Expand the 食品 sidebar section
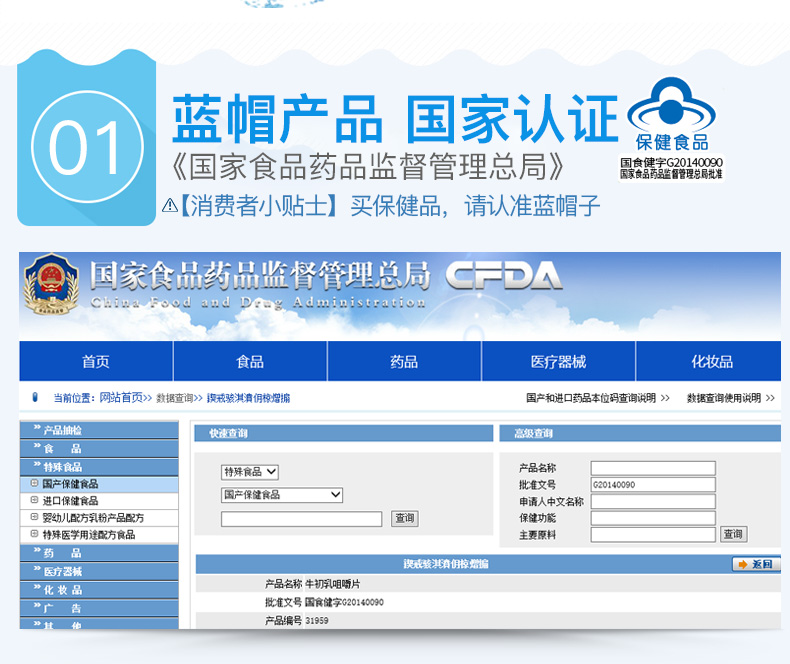This screenshot has width=790, height=664. point(99,448)
